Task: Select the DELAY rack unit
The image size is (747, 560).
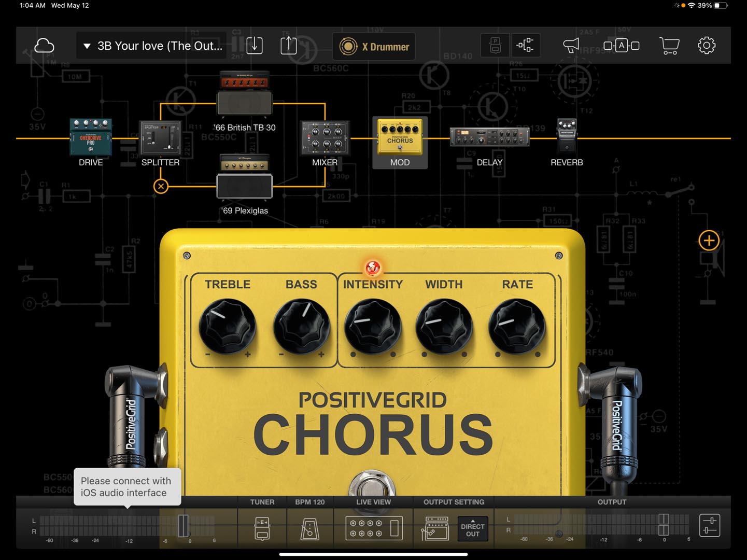Action: 489,137
